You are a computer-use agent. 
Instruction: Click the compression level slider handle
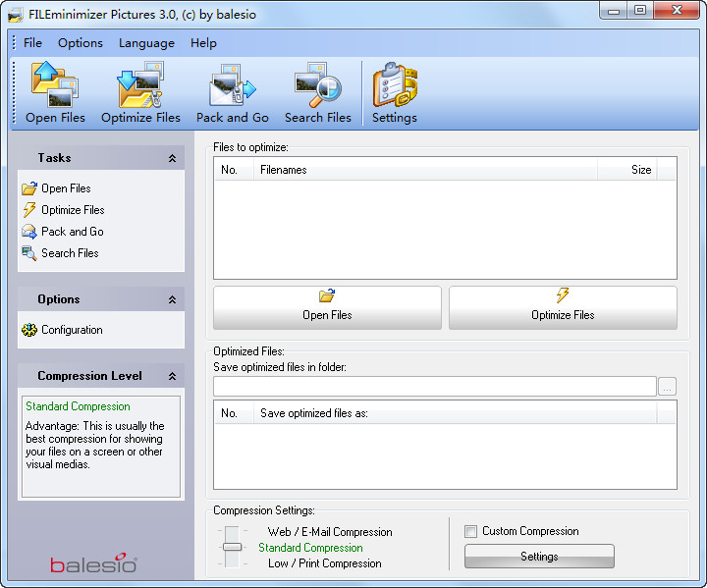(x=232, y=547)
